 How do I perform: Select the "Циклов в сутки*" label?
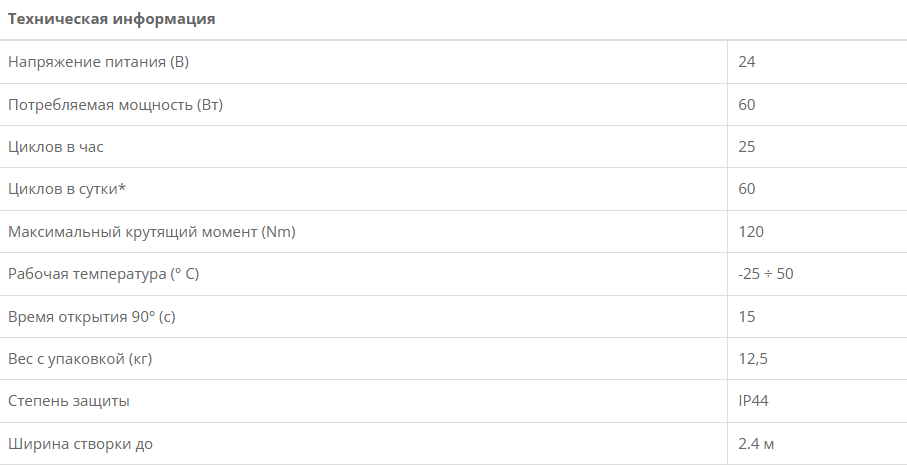pyautogui.click(x=67, y=189)
